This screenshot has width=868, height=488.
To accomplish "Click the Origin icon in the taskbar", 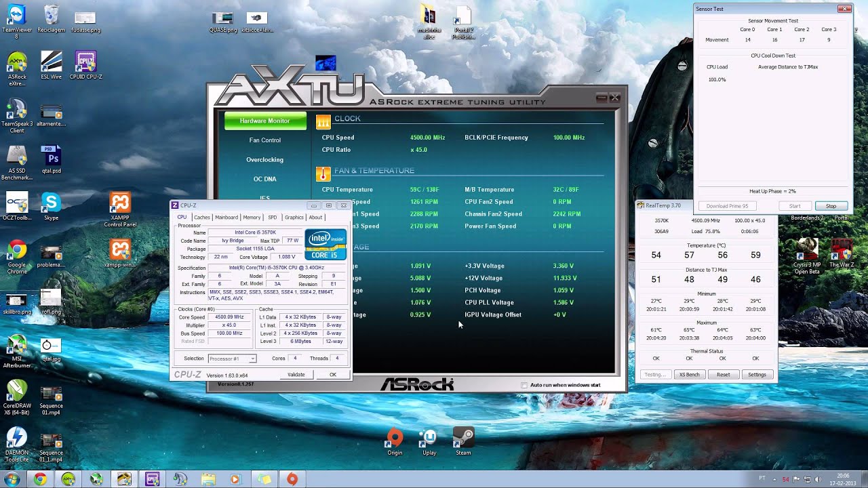I will pos(292,479).
